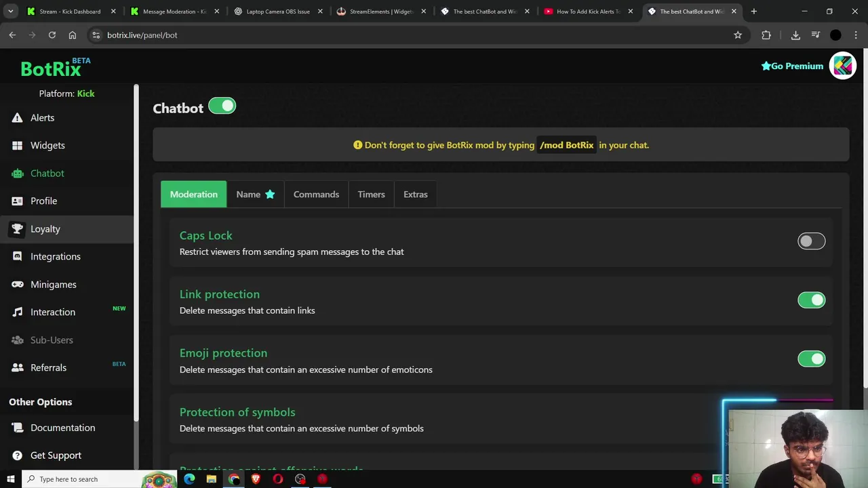Screen dimensions: 868x488
Task: Click the user avatar in top right
Action: (843, 66)
